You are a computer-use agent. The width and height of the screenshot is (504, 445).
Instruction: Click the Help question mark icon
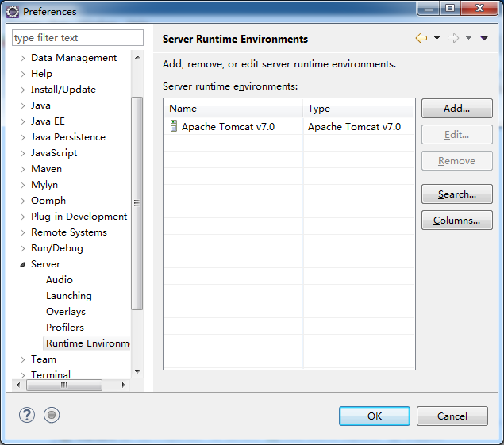[x=27, y=415]
